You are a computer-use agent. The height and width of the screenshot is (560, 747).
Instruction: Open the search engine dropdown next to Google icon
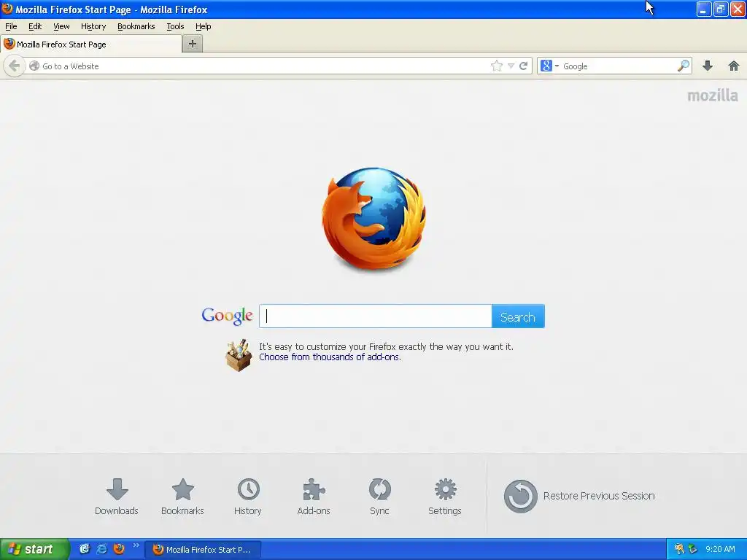click(x=557, y=66)
